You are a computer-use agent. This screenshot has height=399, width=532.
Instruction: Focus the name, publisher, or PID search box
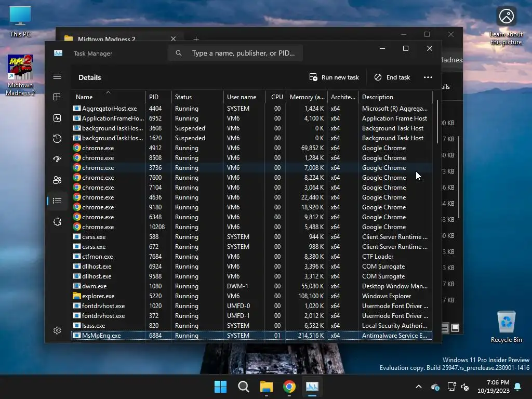pos(235,54)
